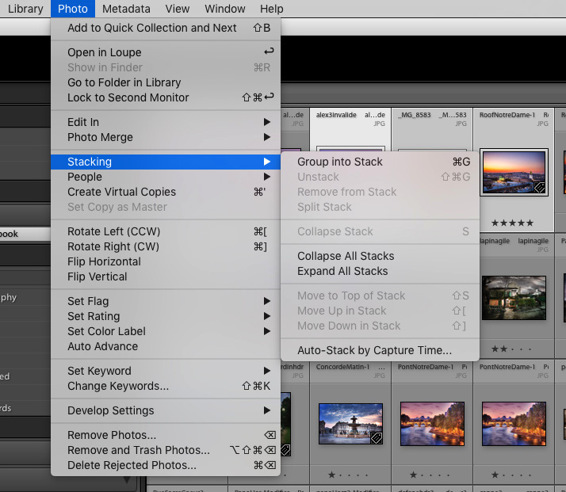Select the _MG_8583 grid cell
566x492 pixels.
[x=432, y=130]
